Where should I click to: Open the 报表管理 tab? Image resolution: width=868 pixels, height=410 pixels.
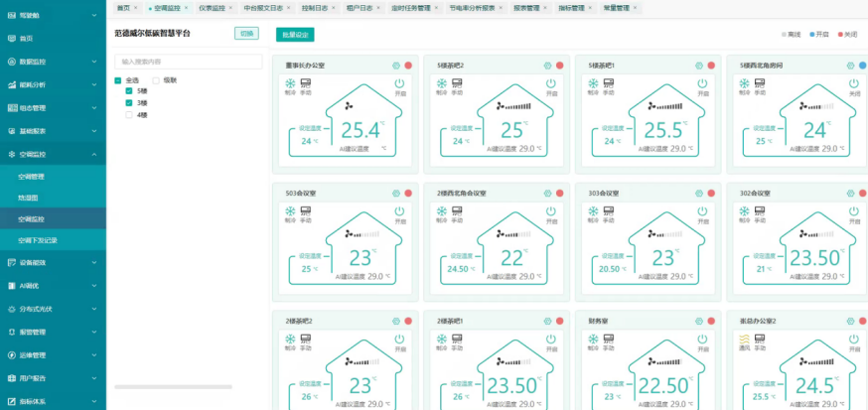click(526, 7)
